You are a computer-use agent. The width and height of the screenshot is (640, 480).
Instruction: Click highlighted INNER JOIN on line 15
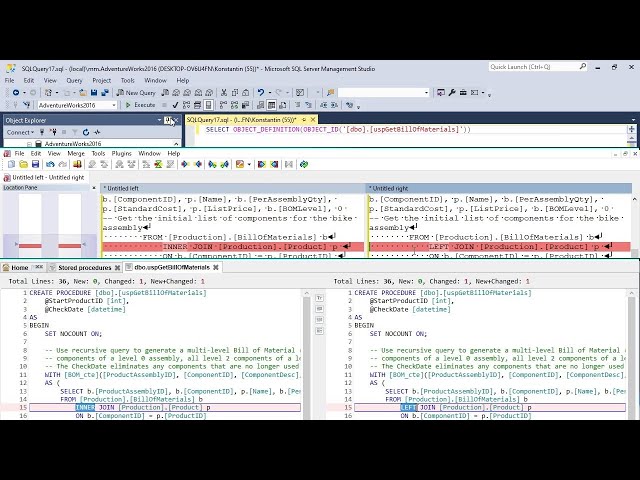[x=95, y=407]
